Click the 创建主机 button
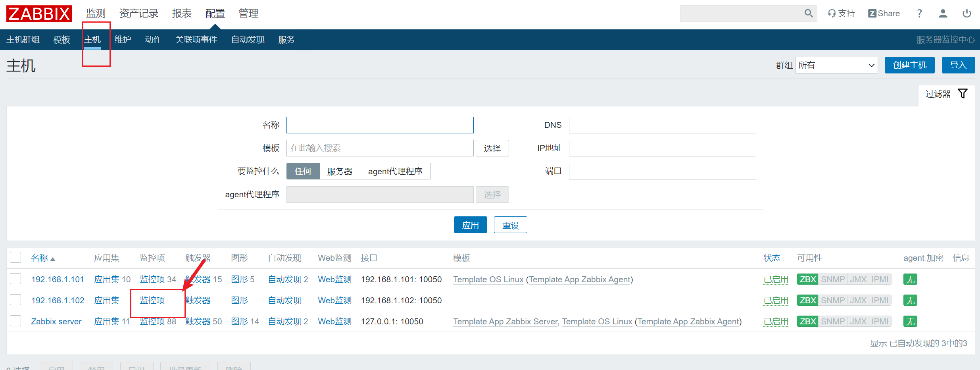This screenshot has width=980, height=370. tap(910, 65)
